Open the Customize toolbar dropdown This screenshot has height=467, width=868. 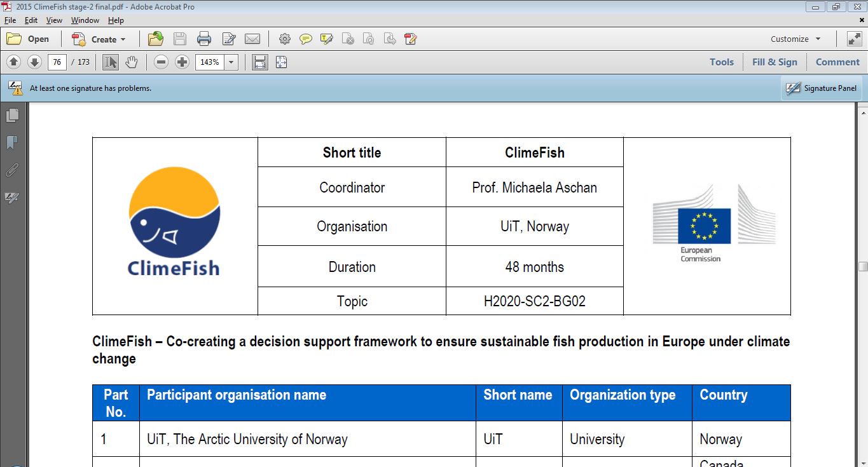796,39
